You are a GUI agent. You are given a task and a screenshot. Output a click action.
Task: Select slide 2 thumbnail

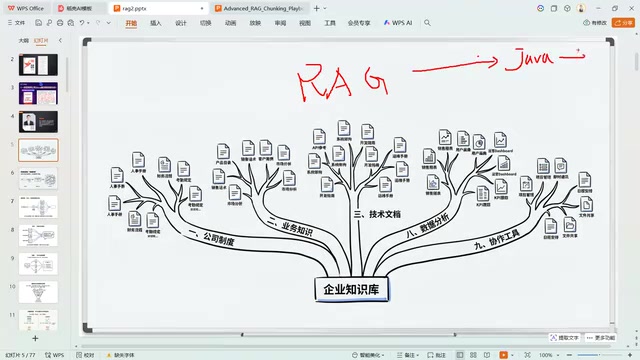point(38,65)
